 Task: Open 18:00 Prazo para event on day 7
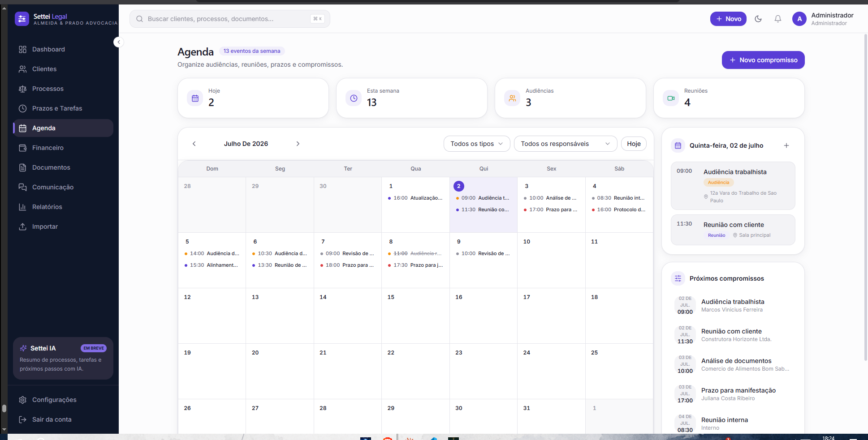(348, 265)
